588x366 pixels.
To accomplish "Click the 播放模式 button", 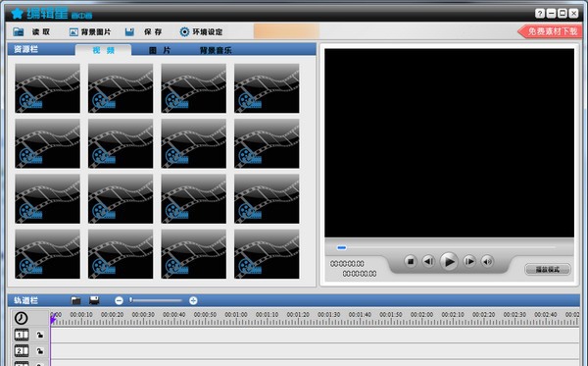I will click(548, 269).
